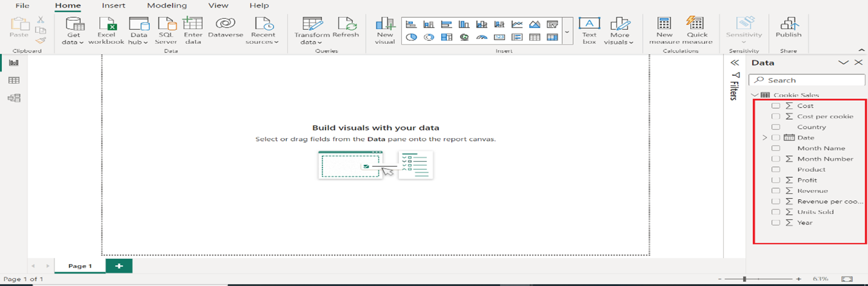The image size is (868, 286).
Task: Add a new page with plus button
Action: pos(119,266)
